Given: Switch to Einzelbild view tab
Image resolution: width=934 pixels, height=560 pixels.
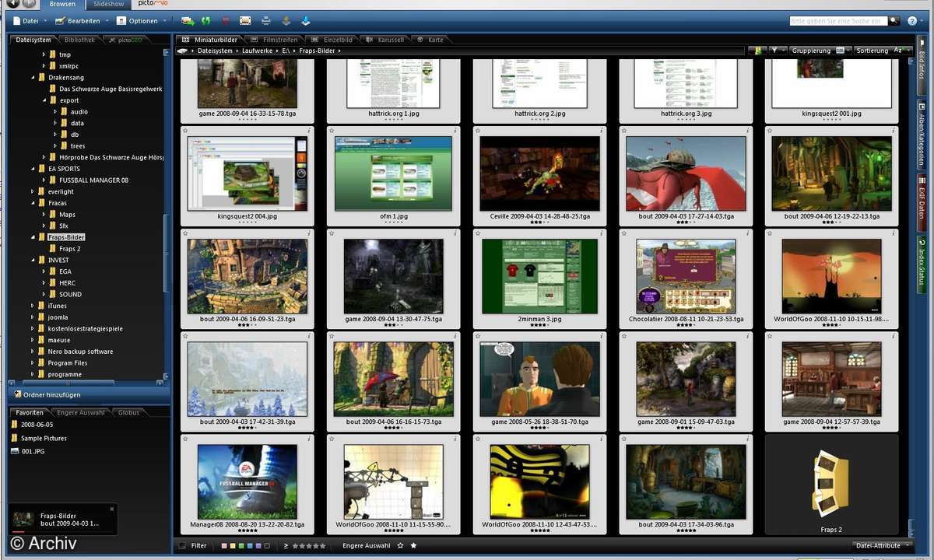Looking at the screenshot, I should (332, 39).
